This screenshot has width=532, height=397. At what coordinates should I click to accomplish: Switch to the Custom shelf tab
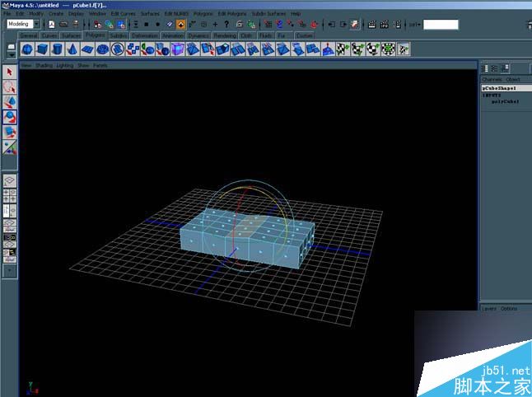304,35
